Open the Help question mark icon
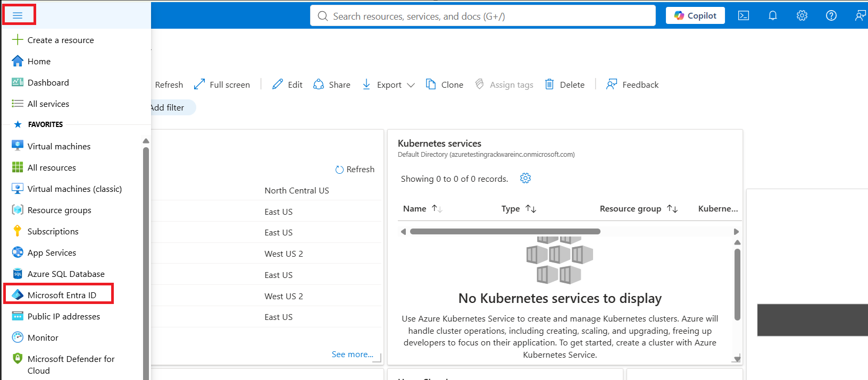This screenshot has width=868, height=380. (x=831, y=15)
